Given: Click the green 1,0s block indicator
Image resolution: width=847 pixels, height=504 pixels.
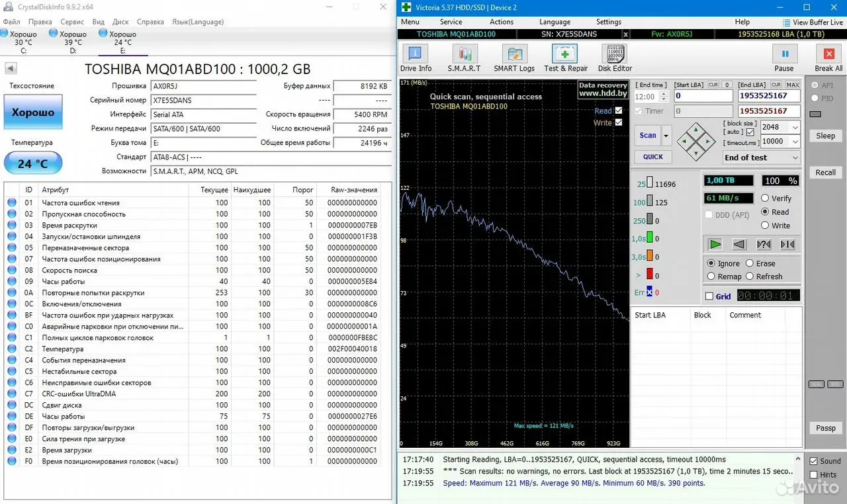Looking at the screenshot, I should (x=650, y=238).
